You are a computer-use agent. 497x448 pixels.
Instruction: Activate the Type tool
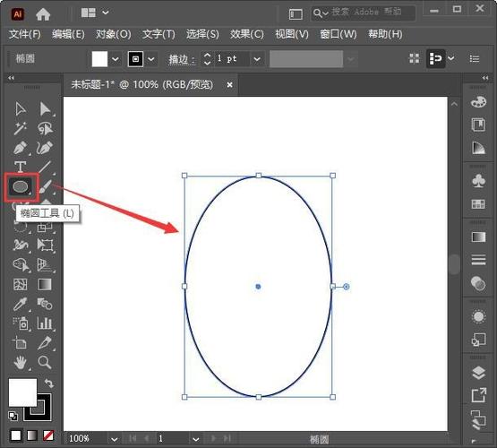pyautogui.click(x=20, y=167)
